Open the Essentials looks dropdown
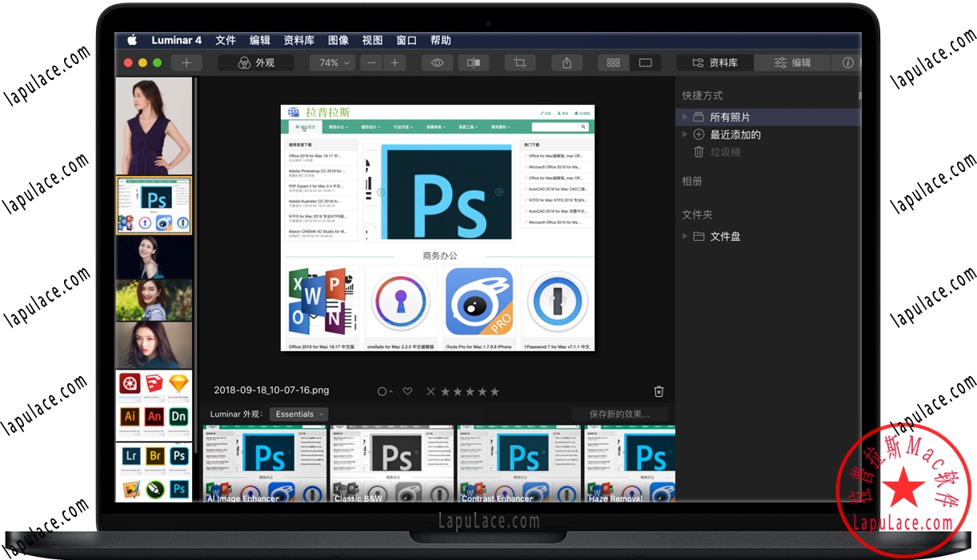This screenshot has width=977, height=560. point(298,414)
